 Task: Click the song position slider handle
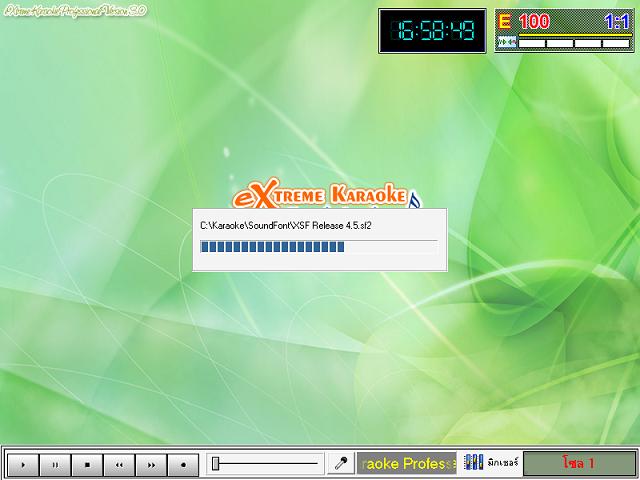(216, 463)
